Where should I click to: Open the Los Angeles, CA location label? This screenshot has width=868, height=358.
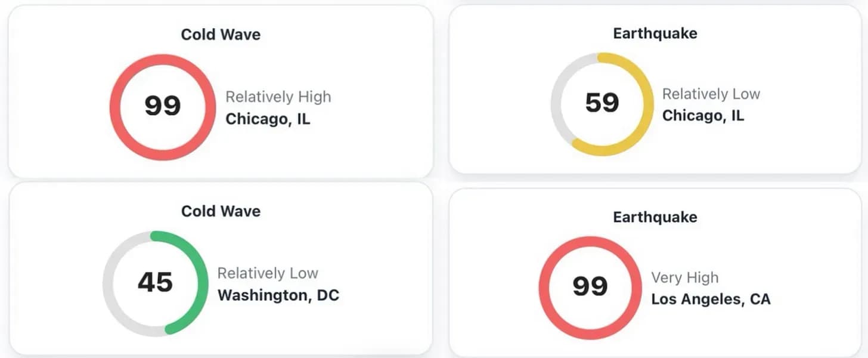tap(711, 299)
